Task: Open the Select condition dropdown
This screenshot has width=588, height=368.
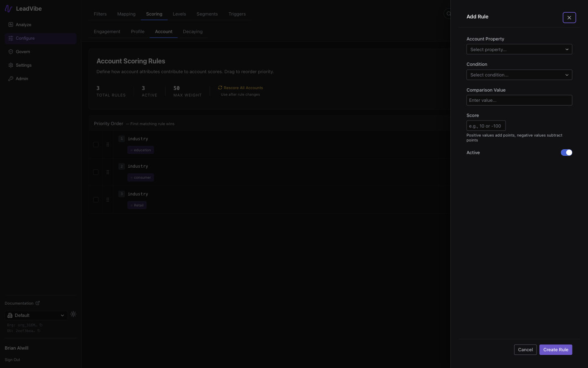Action: click(x=519, y=75)
